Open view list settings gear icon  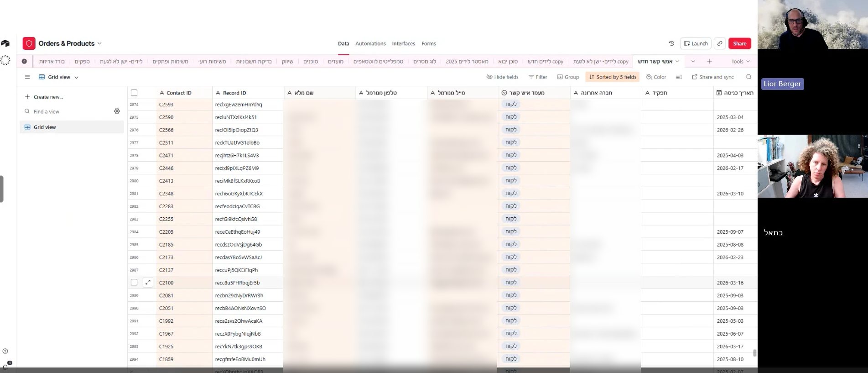(117, 111)
